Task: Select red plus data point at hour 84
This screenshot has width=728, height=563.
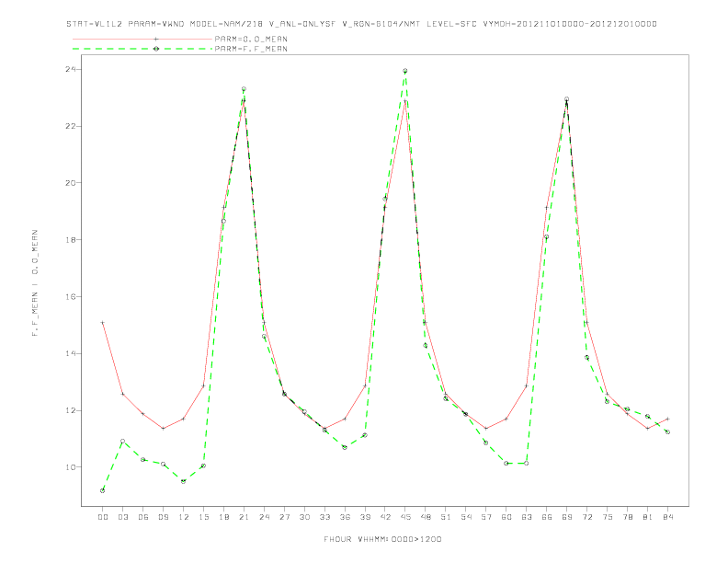Action: 667,419
